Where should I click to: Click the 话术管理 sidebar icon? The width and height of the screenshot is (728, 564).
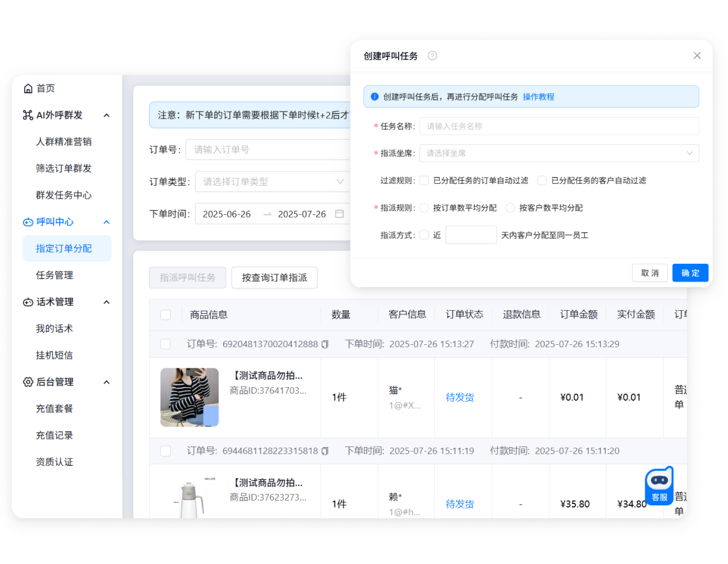28,302
